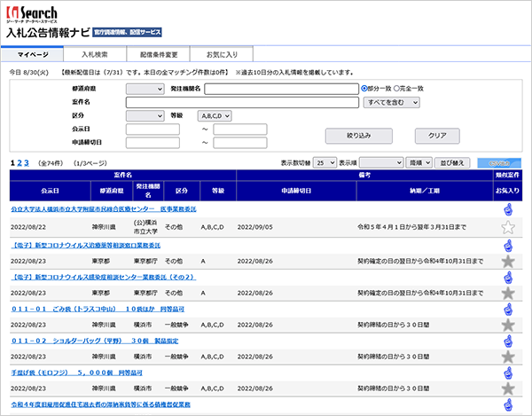Focus the 案件名 input field
This screenshot has height=416, width=532.
coord(242,102)
